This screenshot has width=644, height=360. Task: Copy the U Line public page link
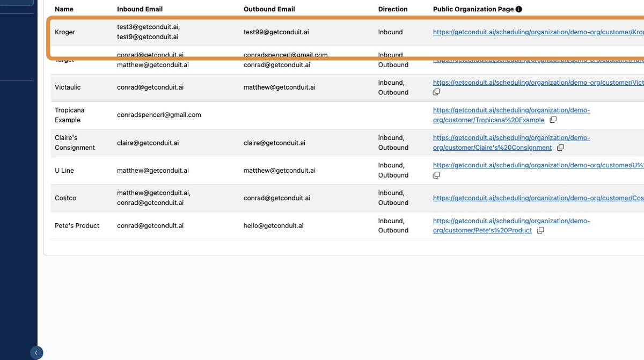pyautogui.click(x=436, y=175)
